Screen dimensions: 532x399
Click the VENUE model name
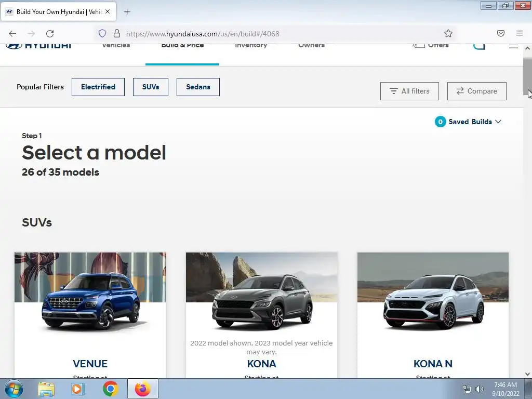click(x=90, y=364)
